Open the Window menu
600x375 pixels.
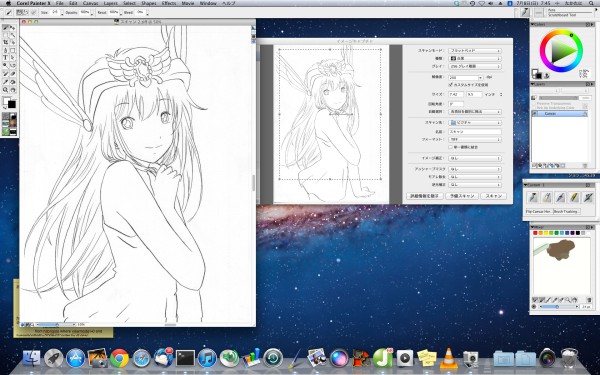[208, 3]
